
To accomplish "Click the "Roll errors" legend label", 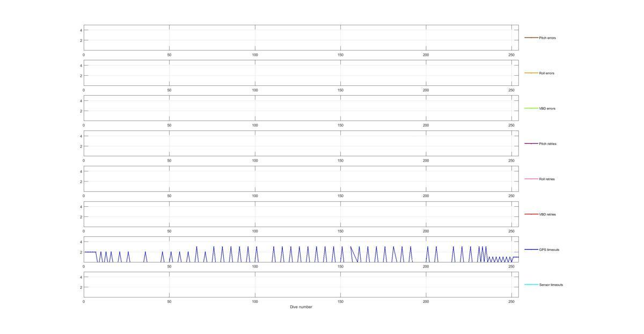I will coord(547,73).
